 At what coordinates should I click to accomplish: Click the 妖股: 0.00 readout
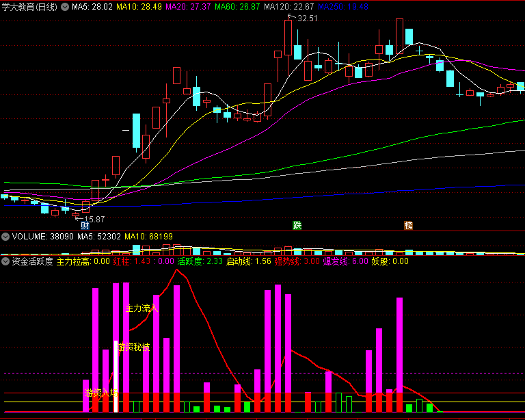pos(390,261)
